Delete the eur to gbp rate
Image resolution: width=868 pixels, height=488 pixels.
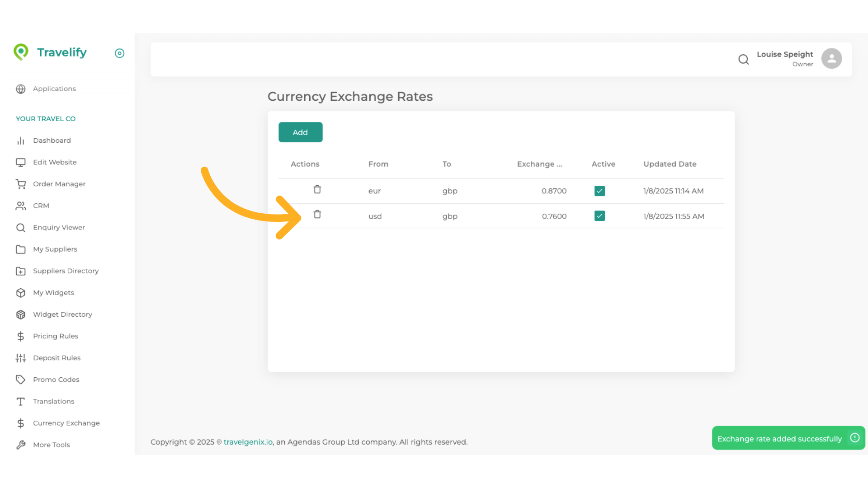coord(317,189)
